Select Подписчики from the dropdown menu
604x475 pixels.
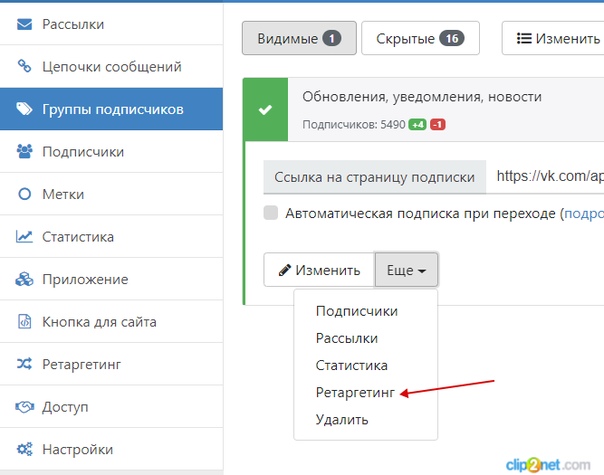click(356, 311)
